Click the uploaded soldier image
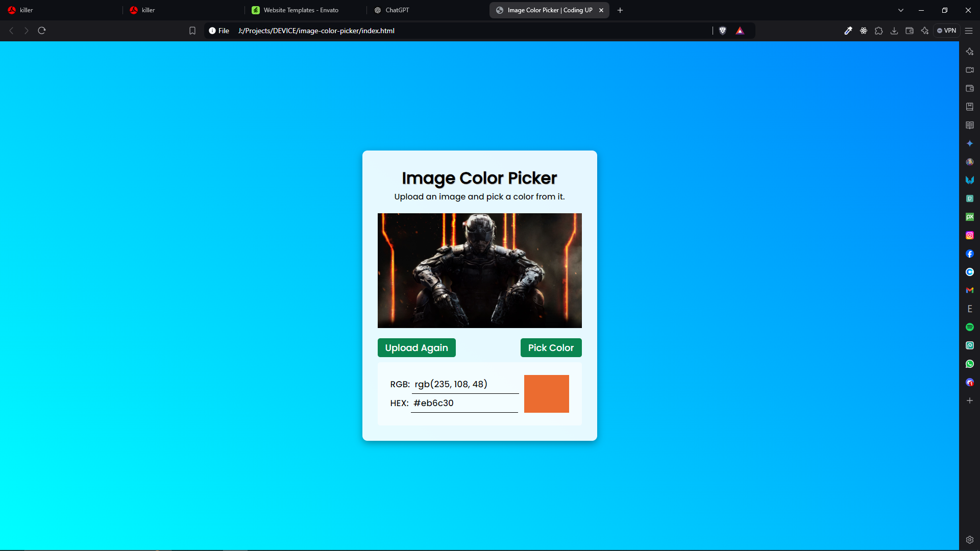 click(480, 270)
